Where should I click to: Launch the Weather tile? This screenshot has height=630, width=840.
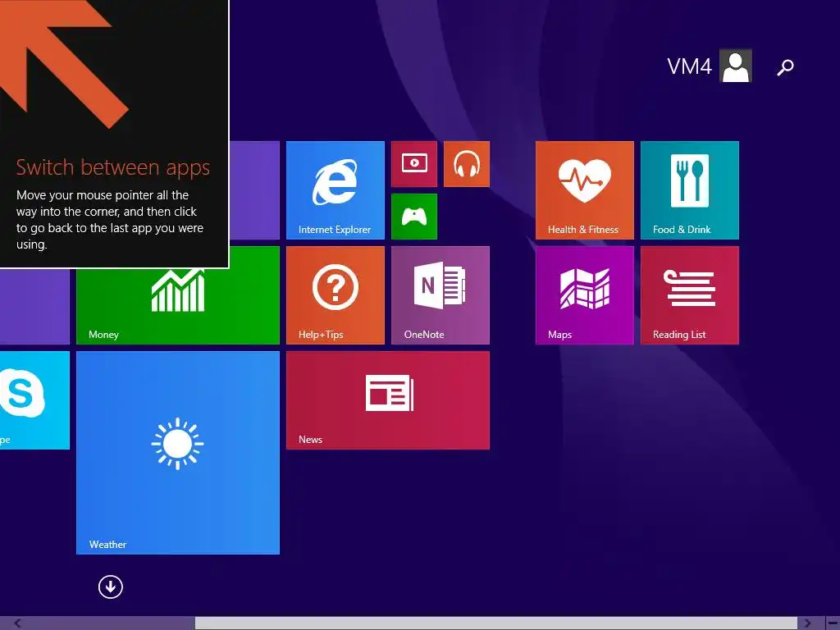(178, 453)
